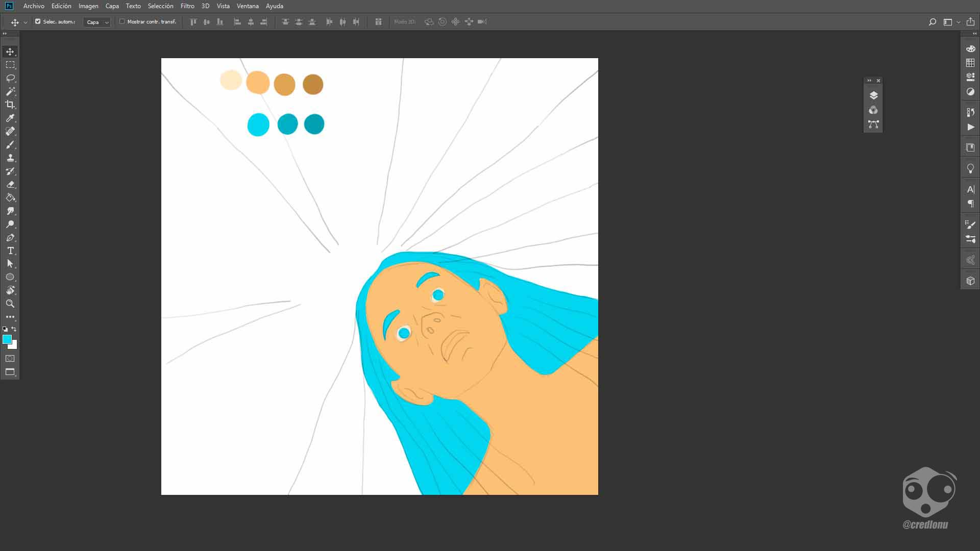Select the Dodge tool

click(10, 224)
